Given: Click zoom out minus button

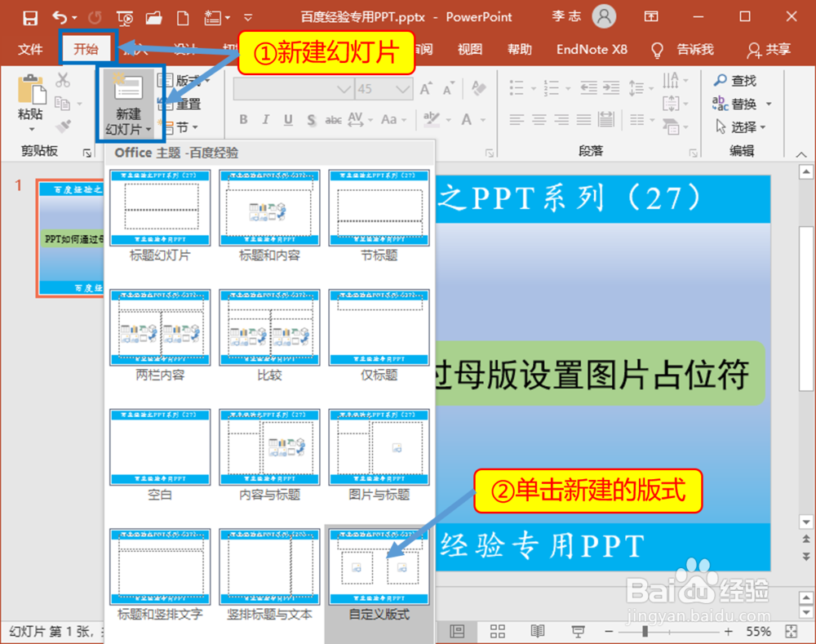Looking at the screenshot, I should [x=609, y=632].
